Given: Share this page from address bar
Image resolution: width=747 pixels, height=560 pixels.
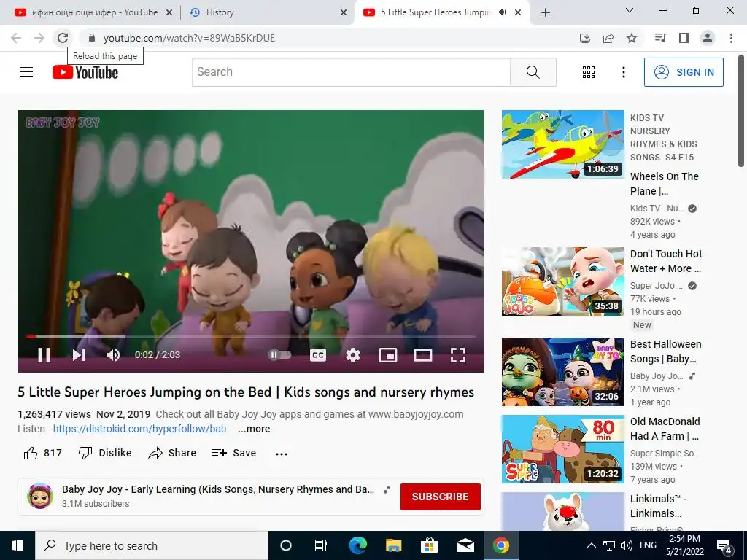Looking at the screenshot, I should click(608, 38).
